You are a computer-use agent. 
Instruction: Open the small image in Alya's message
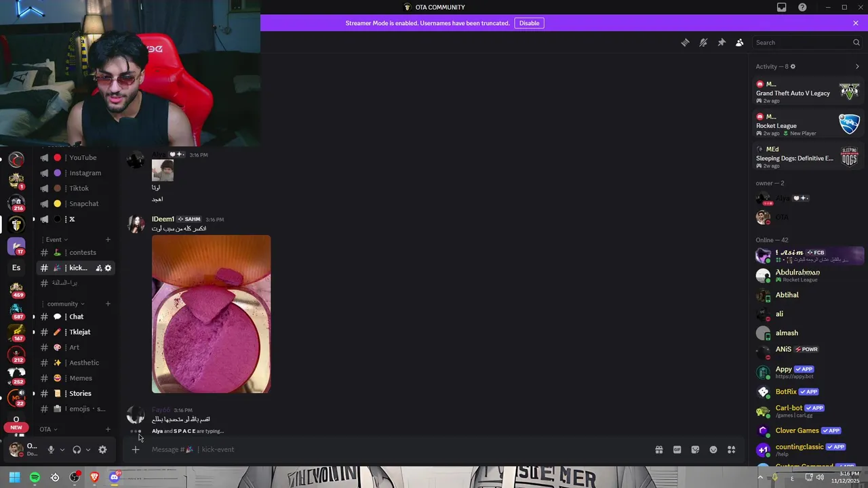(x=163, y=170)
